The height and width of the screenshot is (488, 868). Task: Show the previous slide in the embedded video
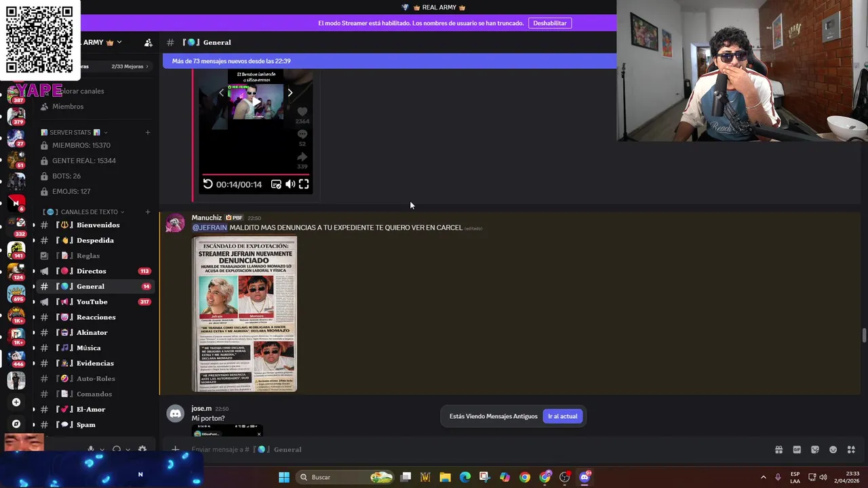(221, 93)
